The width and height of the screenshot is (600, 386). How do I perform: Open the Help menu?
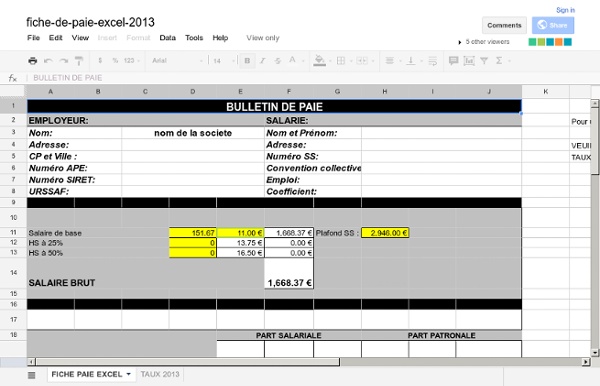(x=220, y=38)
